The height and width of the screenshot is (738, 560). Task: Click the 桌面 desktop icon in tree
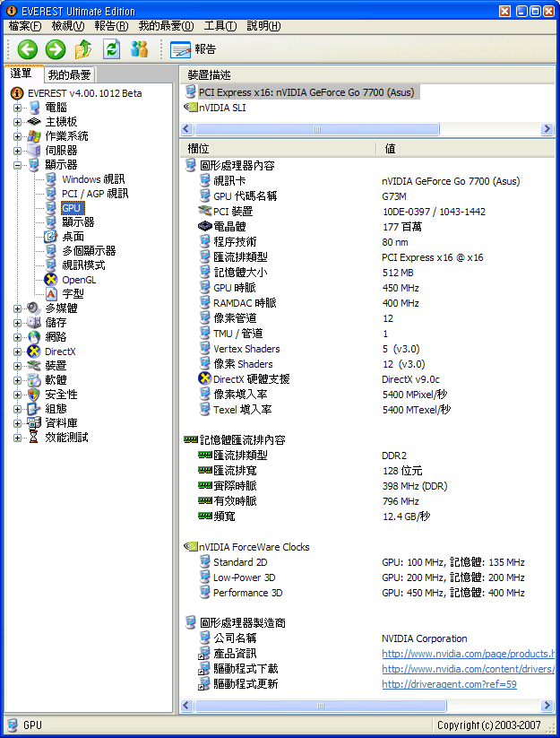[x=51, y=236]
